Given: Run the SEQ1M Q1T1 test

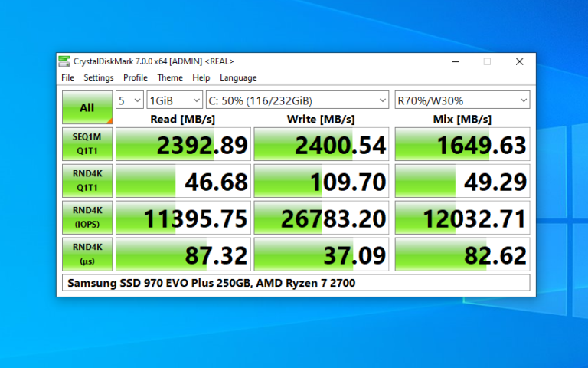Looking at the screenshot, I should coord(87,145).
